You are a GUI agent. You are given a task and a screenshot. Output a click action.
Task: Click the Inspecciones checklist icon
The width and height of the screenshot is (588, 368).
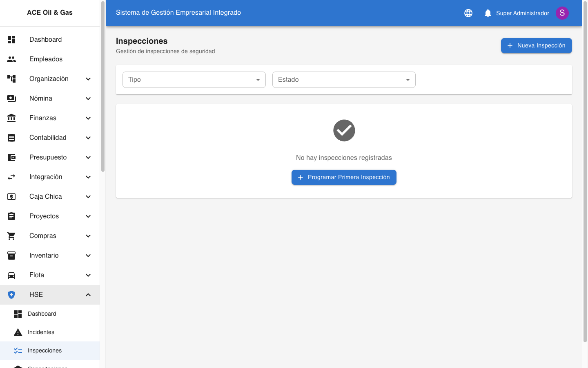18,350
